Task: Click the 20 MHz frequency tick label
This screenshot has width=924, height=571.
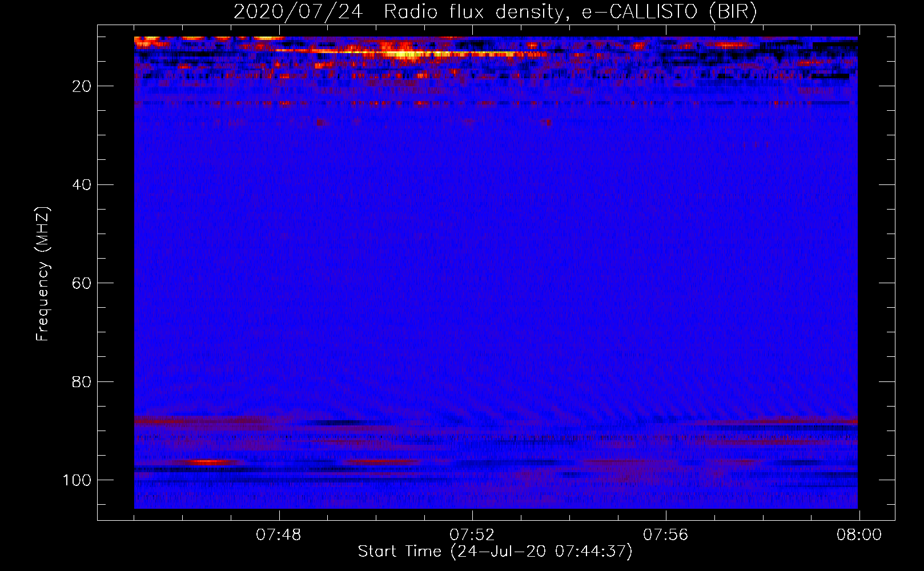Action: [x=82, y=86]
